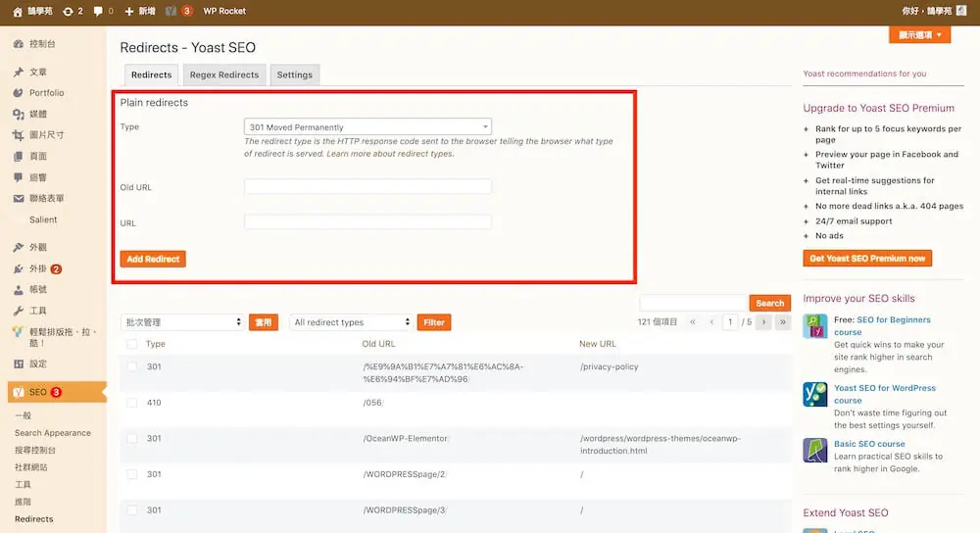Click the Yoast SEO for WordPress course icon
980x533 pixels.
click(815, 394)
